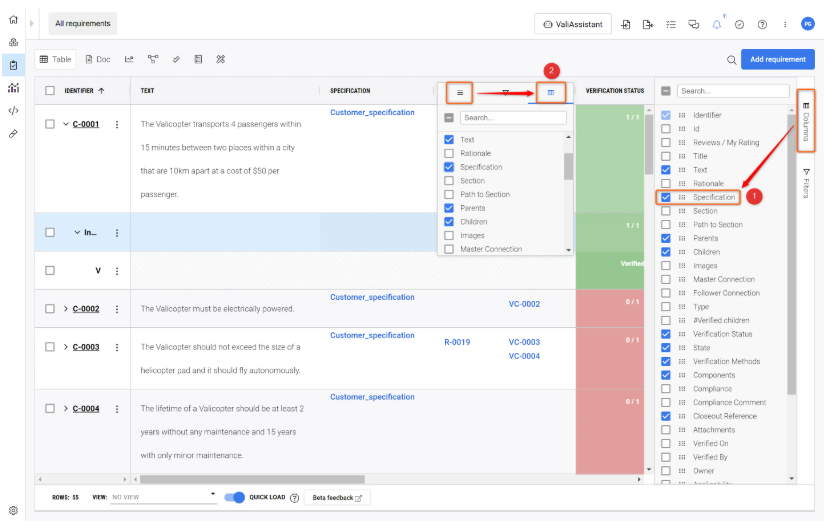Open the double-check view icon in toolbar
827x526 pixels.
point(176,59)
